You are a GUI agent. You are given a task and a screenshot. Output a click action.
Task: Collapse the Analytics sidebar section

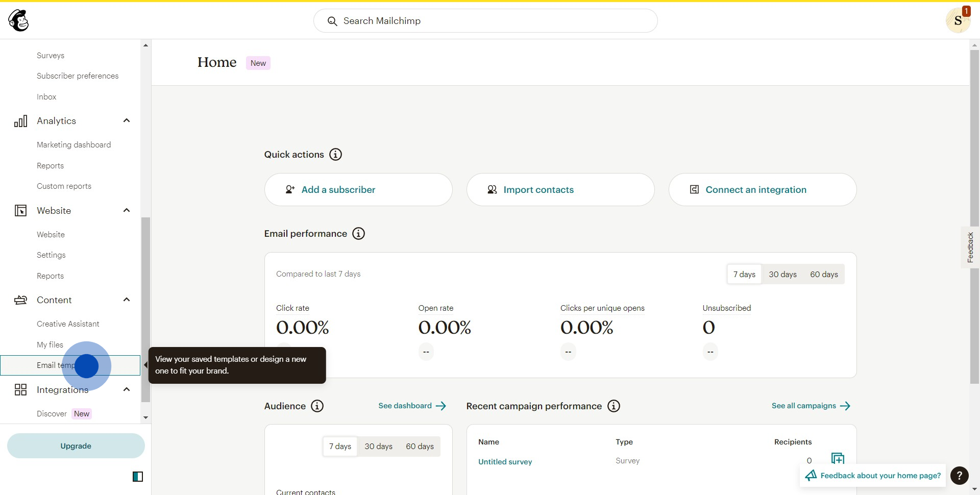[x=127, y=121]
